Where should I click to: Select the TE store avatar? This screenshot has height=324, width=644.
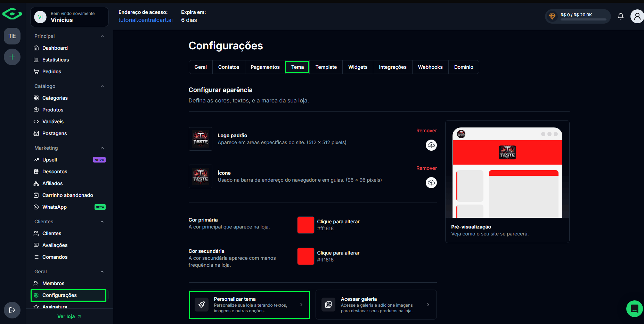coord(12,36)
